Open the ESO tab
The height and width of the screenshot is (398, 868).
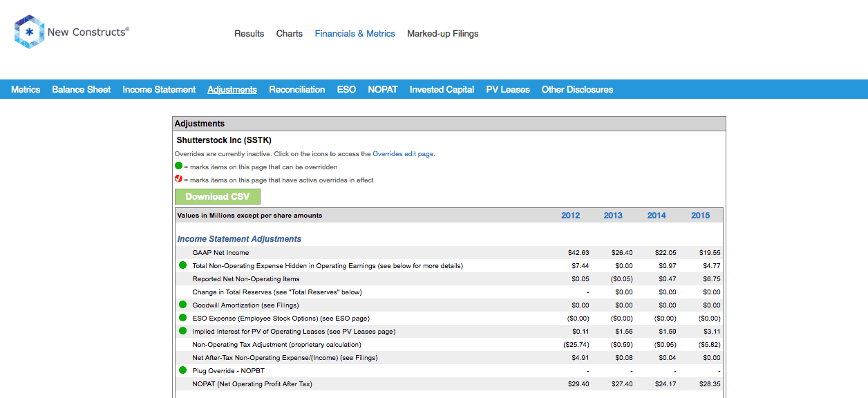pos(347,89)
